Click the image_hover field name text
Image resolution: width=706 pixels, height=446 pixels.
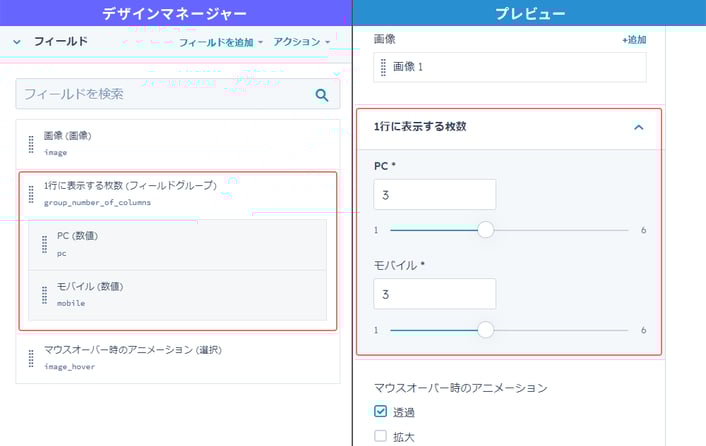(69, 367)
